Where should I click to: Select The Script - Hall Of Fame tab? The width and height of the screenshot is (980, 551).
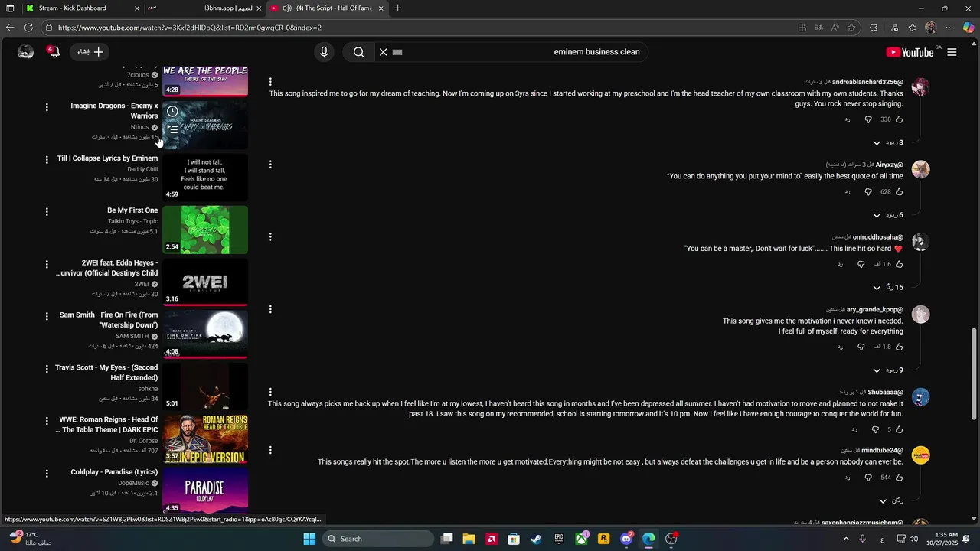327,8
